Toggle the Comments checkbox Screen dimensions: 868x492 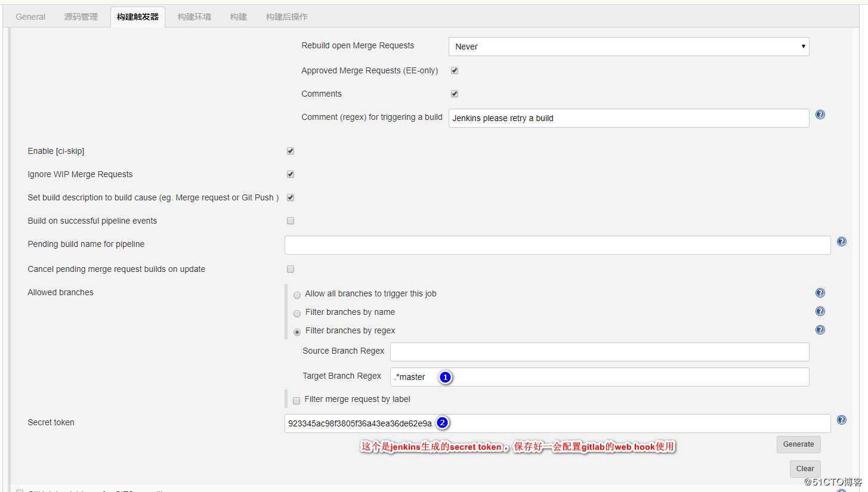pos(455,94)
